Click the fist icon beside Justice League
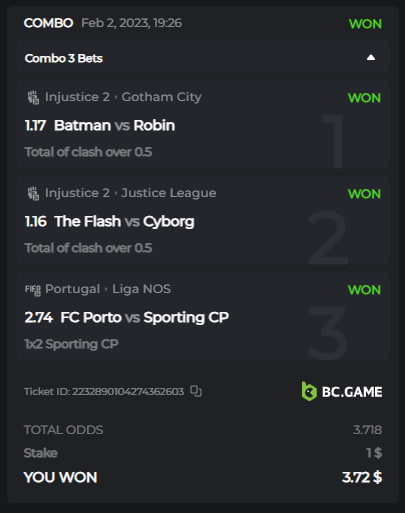This screenshot has height=513, width=405. coord(33,193)
